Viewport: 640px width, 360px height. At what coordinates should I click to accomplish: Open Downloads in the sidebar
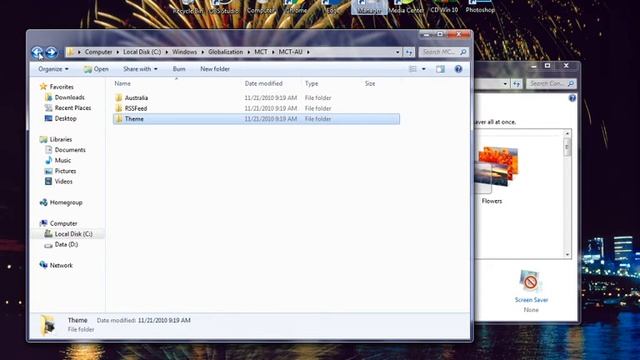point(69,97)
